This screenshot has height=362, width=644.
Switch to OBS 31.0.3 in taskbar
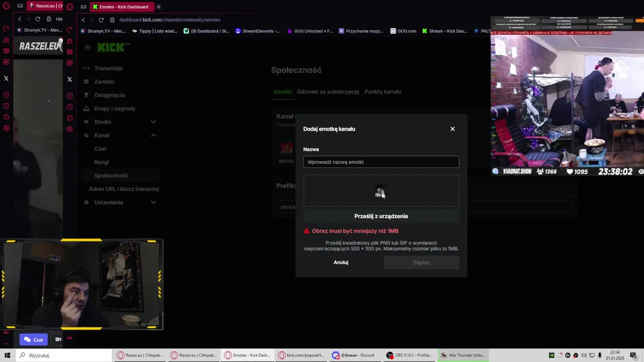tap(410, 355)
